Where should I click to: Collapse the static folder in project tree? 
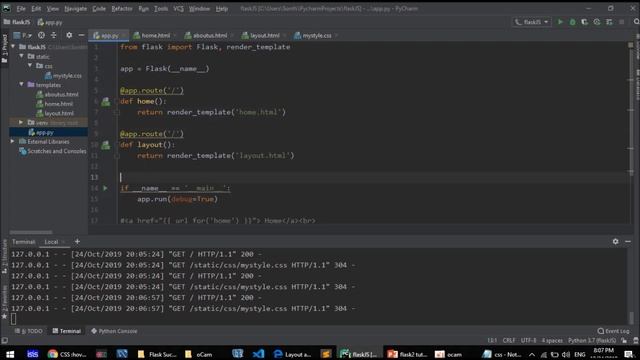coord(22,56)
